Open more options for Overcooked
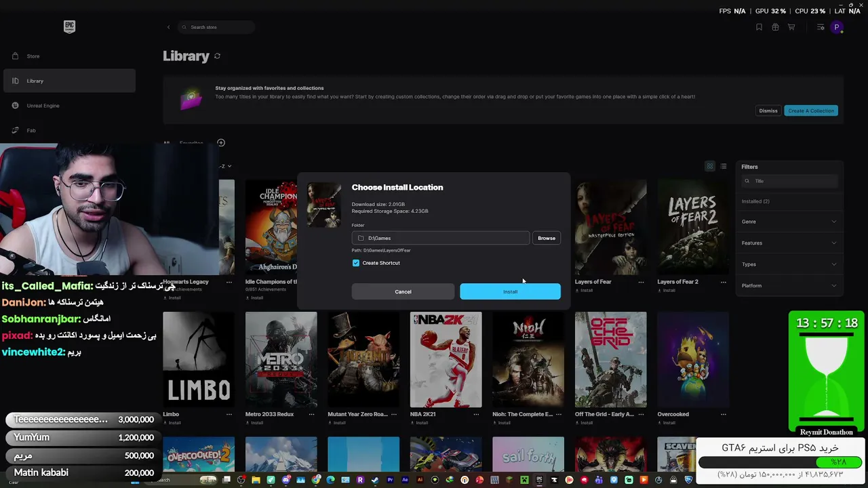 (724, 414)
